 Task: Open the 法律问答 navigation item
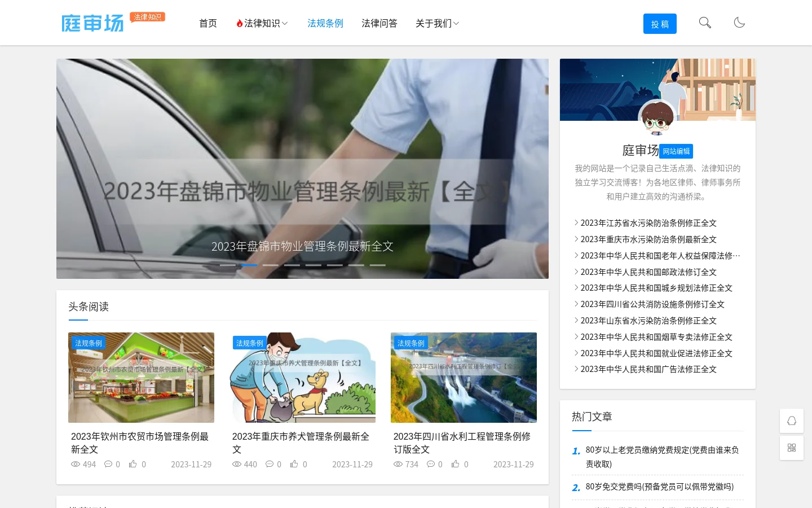point(379,23)
